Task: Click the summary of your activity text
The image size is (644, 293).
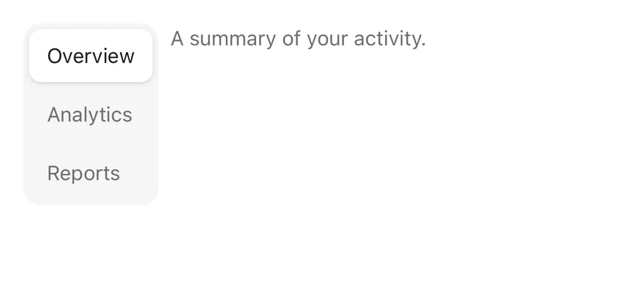Action: point(298,39)
